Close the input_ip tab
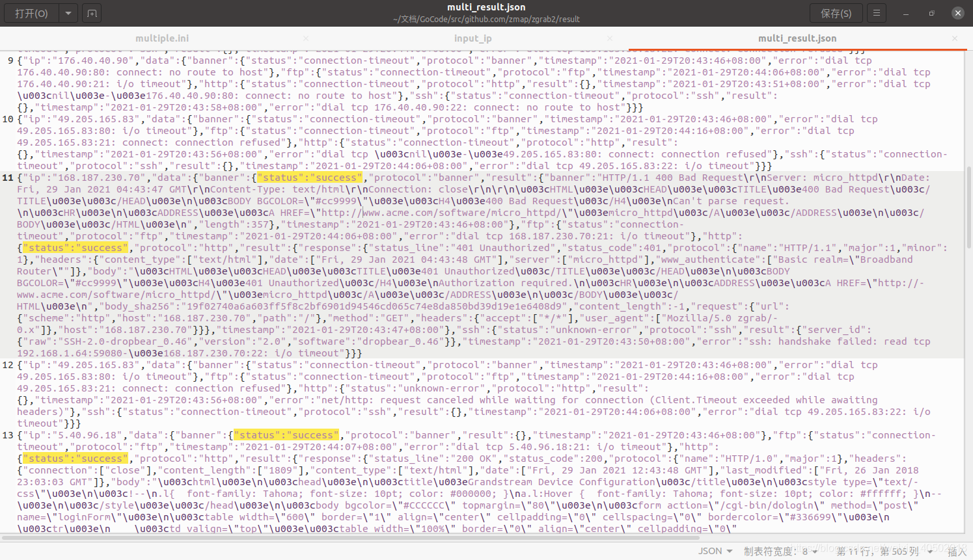The width and height of the screenshot is (973, 560). tap(610, 38)
